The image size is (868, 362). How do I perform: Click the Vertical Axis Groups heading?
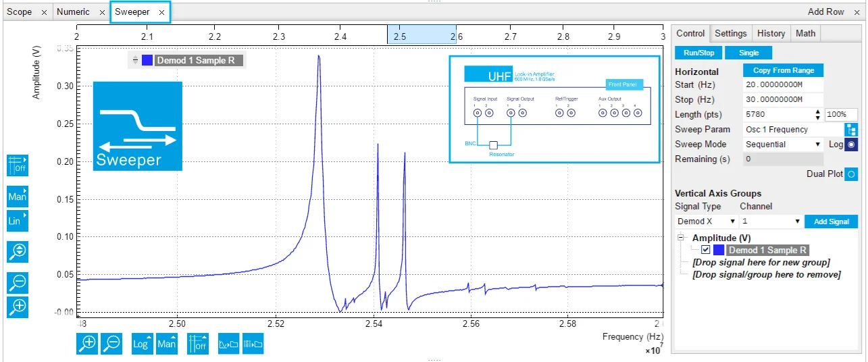717,193
